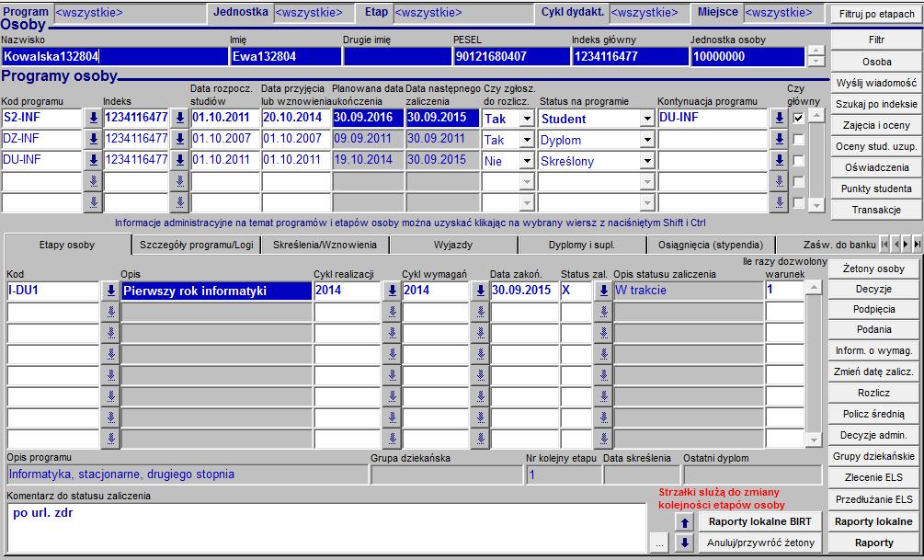Open continuation lookup arrow in Skreślony row
Screen dimensions: 924x560
pyautogui.click(x=779, y=160)
